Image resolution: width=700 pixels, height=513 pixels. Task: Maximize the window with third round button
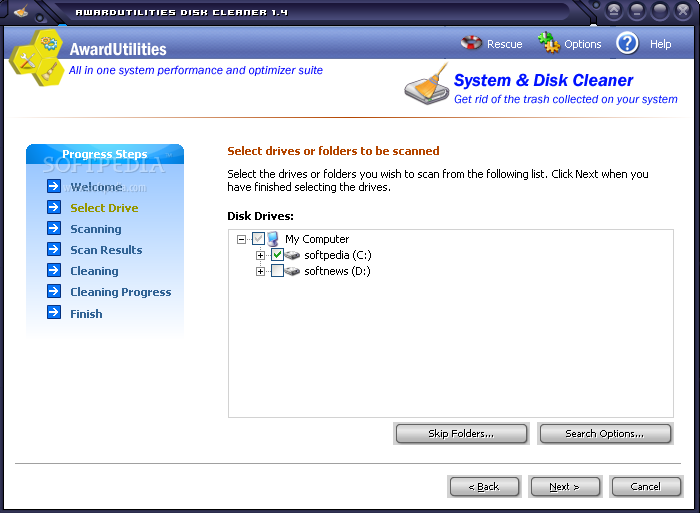(x=660, y=10)
